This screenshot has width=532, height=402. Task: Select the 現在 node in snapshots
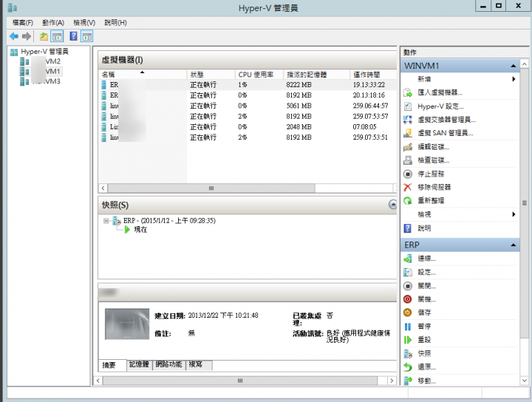click(140, 230)
